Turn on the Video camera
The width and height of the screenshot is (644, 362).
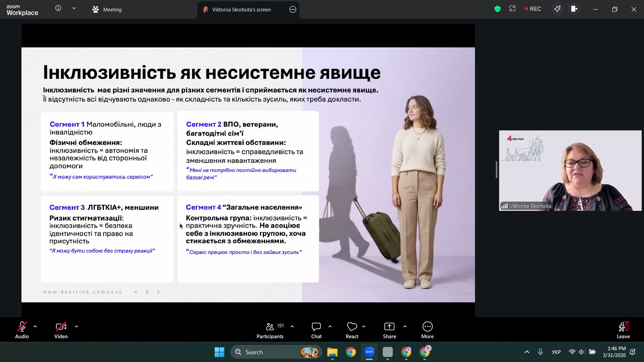61,330
